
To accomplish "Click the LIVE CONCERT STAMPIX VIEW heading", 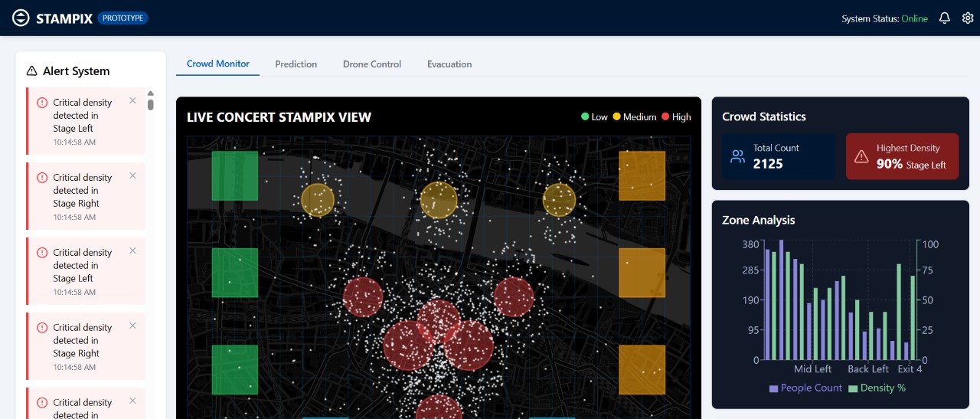I will point(279,117).
